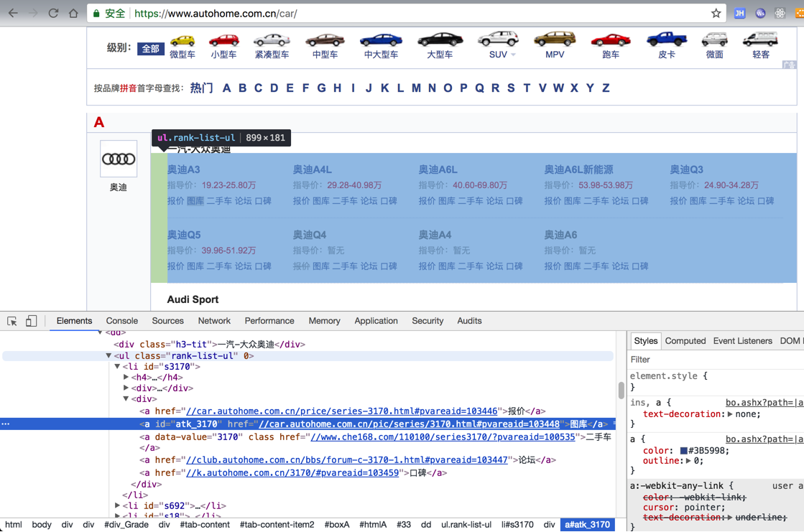Select the a#atk_3170 highlighted DOM row
Viewport: 804px width, 532px height.
pos(308,424)
